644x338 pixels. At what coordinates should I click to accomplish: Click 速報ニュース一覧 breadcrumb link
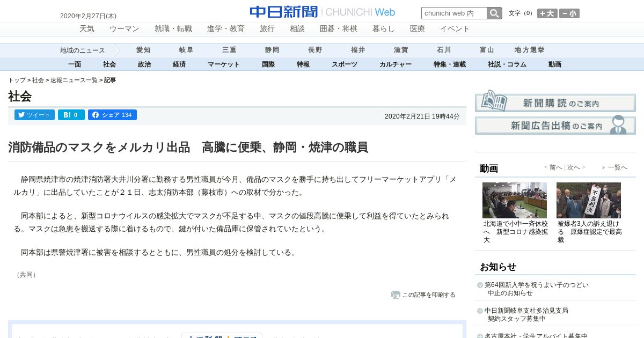coord(74,80)
